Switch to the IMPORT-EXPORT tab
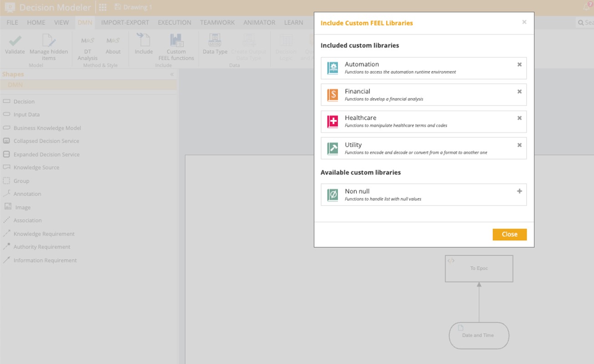Viewport: 594px width, 364px height. coord(125,22)
